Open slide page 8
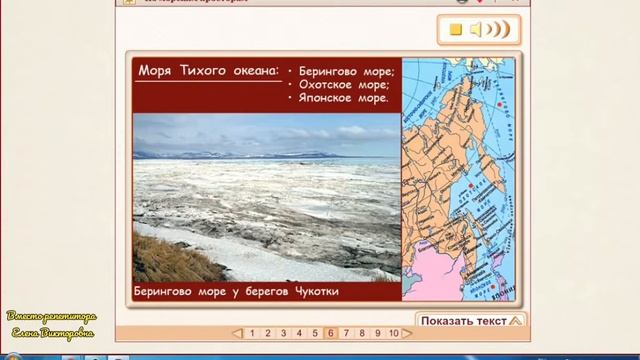Screen dimensions: 640x360 click(362, 333)
